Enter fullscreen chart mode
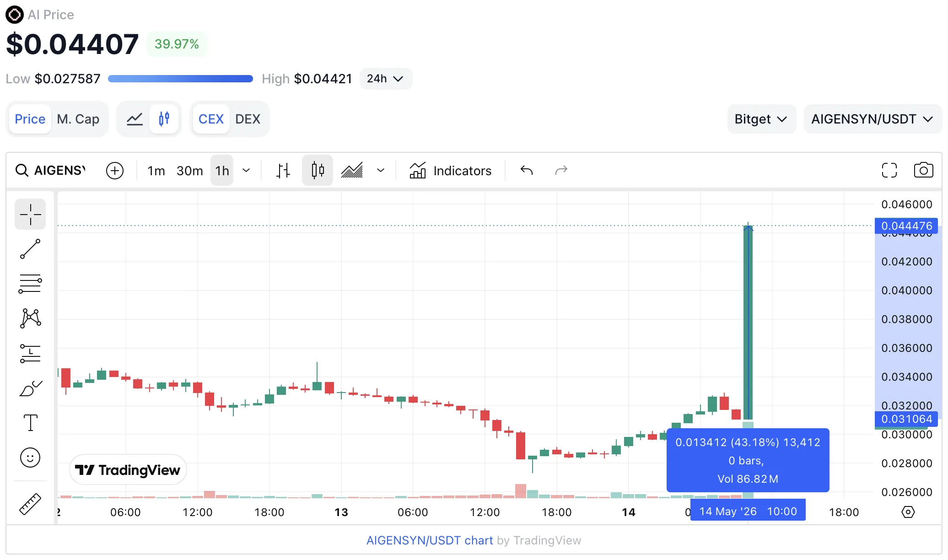The width and height of the screenshot is (948, 560). (x=889, y=171)
